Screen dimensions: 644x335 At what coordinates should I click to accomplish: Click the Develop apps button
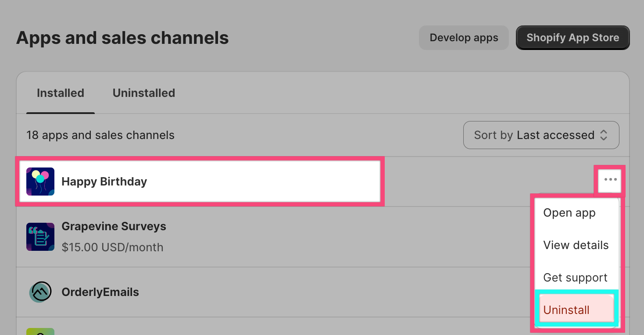[464, 38]
